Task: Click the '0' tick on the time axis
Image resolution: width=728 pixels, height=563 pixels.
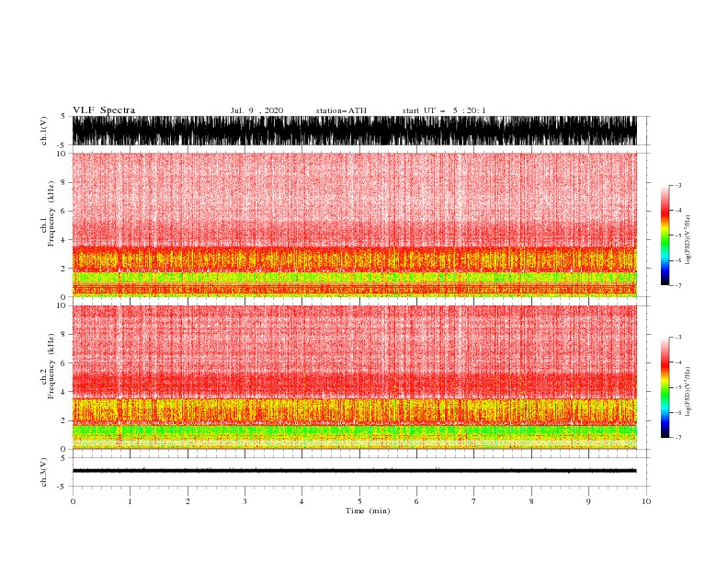Action: pos(73,501)
